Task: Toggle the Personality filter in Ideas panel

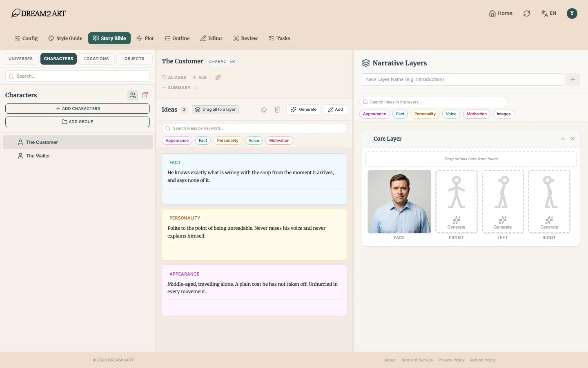Action: click(227, 141)
